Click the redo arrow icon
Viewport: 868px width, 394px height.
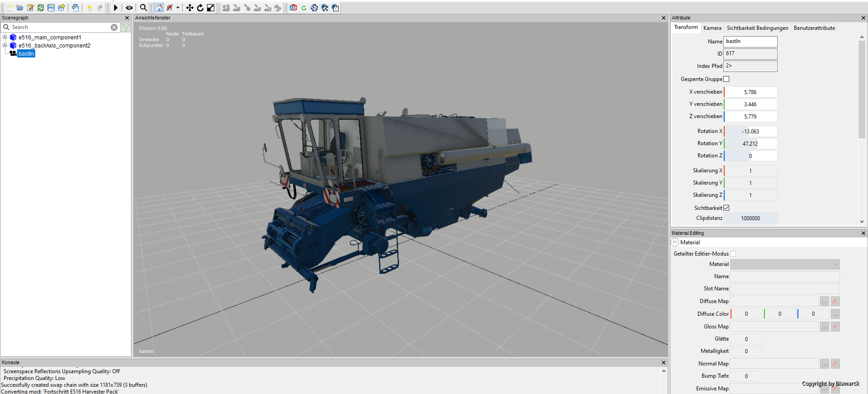(x=100, y=8)
